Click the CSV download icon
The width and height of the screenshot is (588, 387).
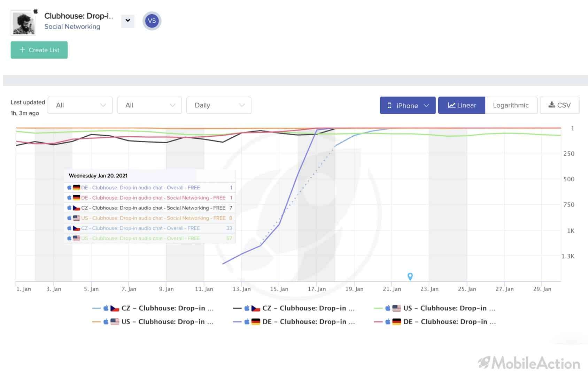(x=552, y=105)
